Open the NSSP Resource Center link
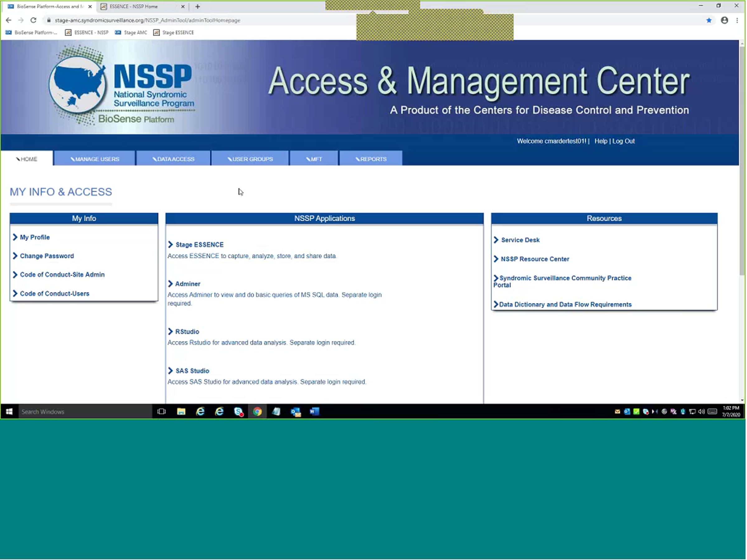Viewport: 747px width, 560px height. (535, 259)
